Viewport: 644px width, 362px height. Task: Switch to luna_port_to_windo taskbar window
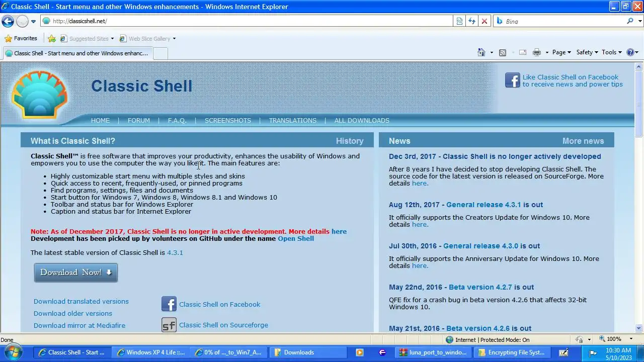click(x=433, y=352)
